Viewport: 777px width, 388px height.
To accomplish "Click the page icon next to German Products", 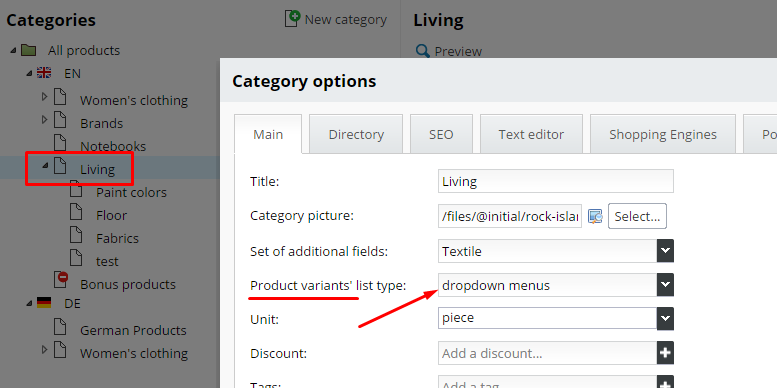I will (60, 327).
